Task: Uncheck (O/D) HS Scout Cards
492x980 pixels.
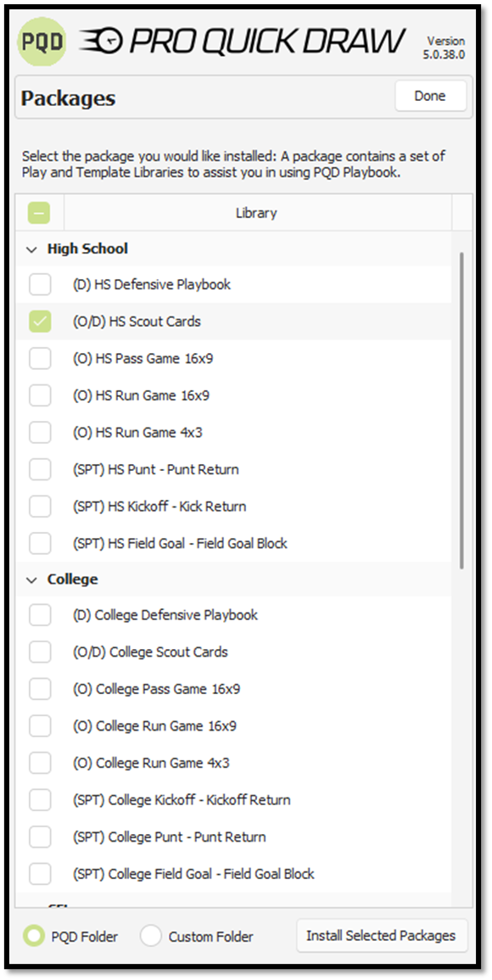Action: pos(40,322)
